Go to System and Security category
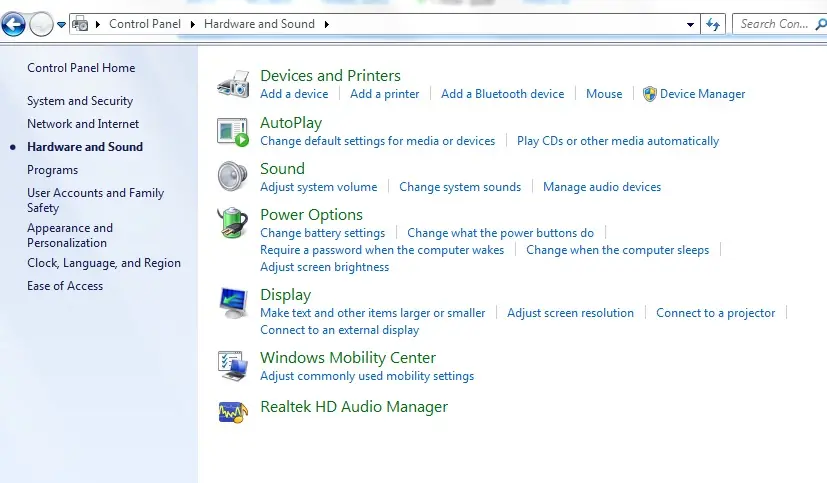Viewport: 827px width, 483px height. (x=80, y=101)
